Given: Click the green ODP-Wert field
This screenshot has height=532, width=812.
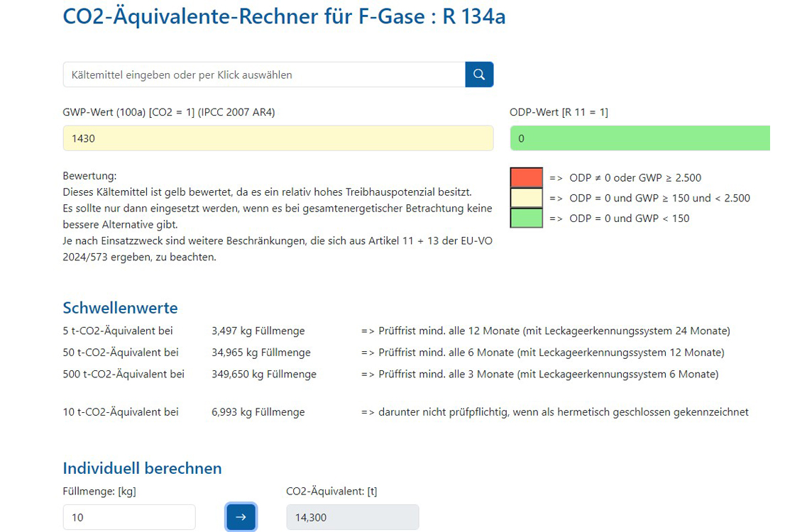Looking at the screenshot, I should click(x=640, y=138).
